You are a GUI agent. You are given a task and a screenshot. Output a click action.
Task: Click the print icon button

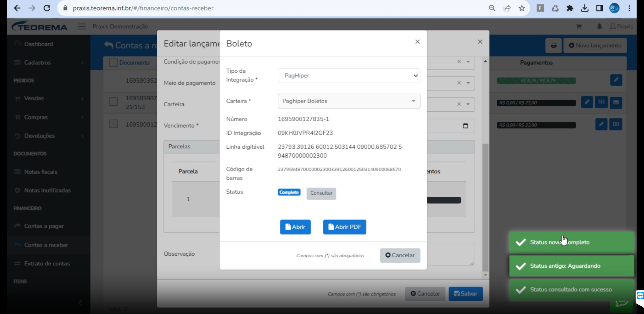click(x=553, y=45)
